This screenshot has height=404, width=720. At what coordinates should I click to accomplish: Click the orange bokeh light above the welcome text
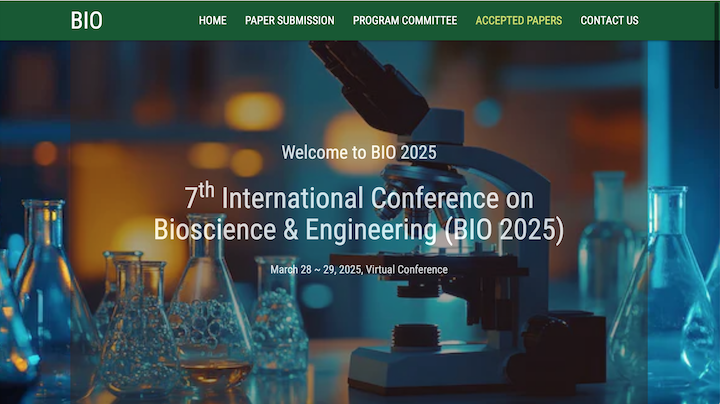pyautogui.click(x=253, y=110)
